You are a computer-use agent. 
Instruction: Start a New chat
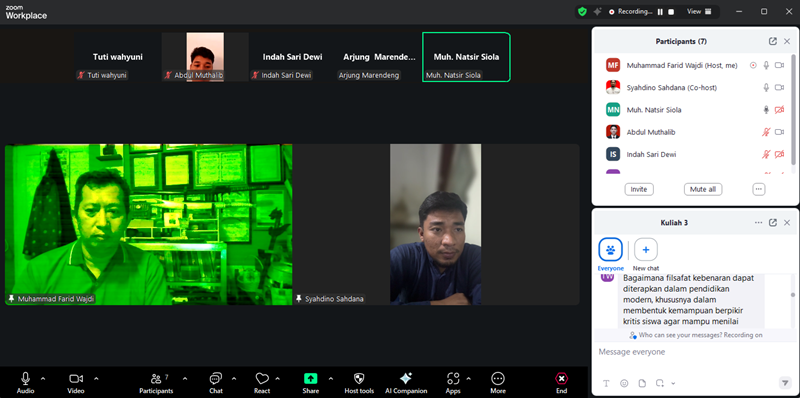646,255
